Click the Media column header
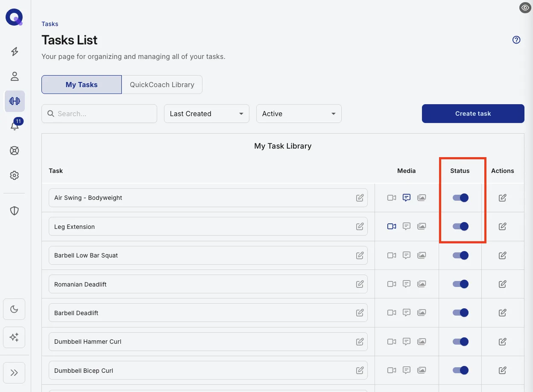Image resolution: width=533 pixels, height=392 pixels. (x=407, y=171)
